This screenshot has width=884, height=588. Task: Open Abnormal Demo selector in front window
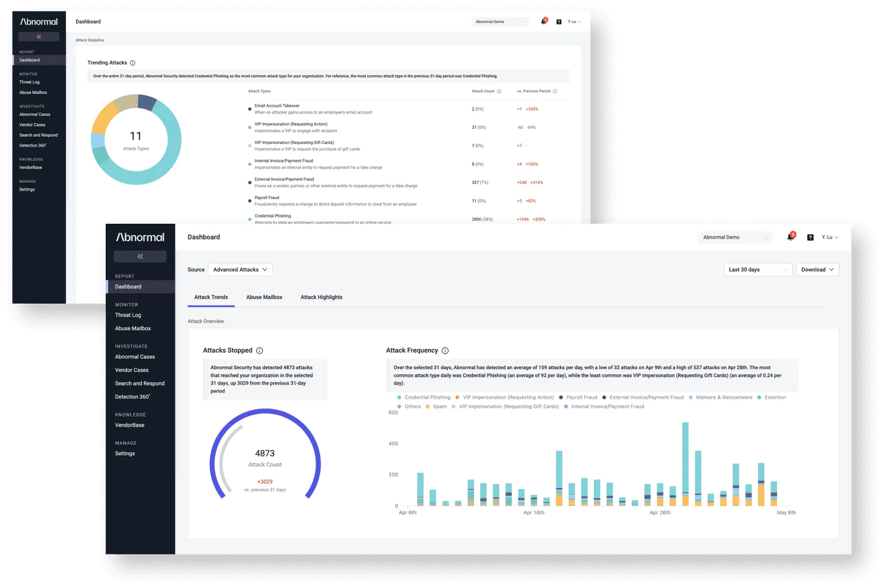click(x=734, y=237)
